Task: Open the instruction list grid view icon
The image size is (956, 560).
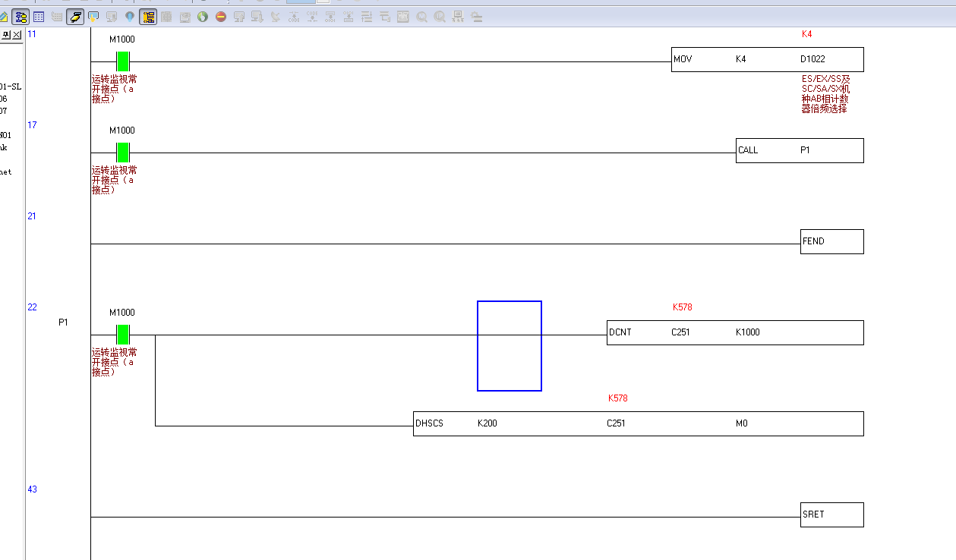Action: pos(39,16)
